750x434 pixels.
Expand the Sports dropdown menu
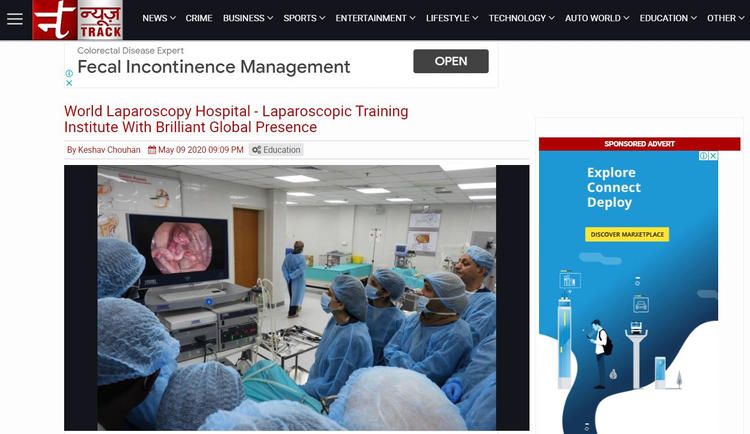(304, 18)
